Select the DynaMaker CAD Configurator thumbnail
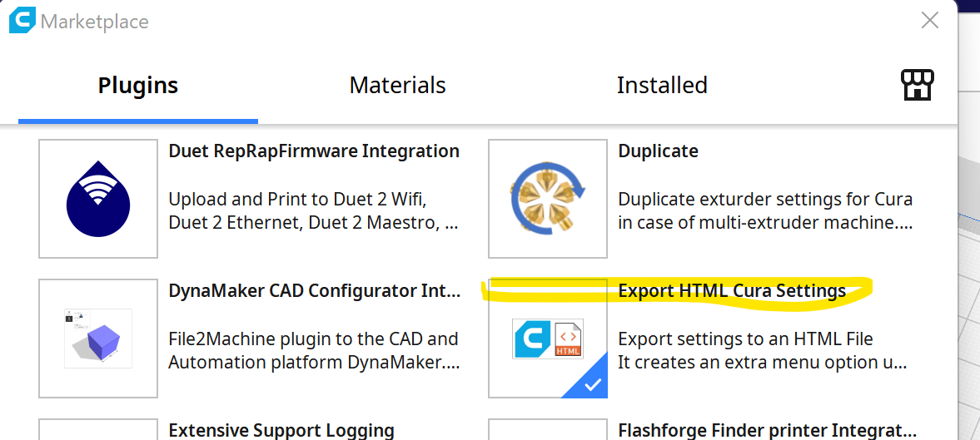 (x=98, y=339)
